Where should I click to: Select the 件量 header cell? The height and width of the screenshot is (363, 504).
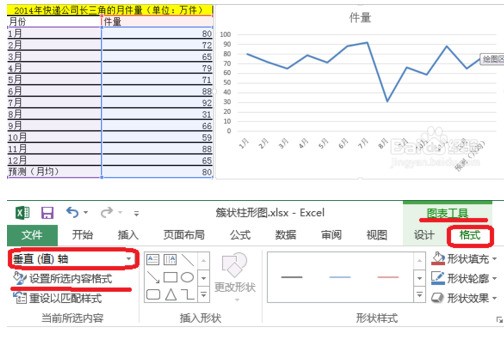(x=157, y=22)
